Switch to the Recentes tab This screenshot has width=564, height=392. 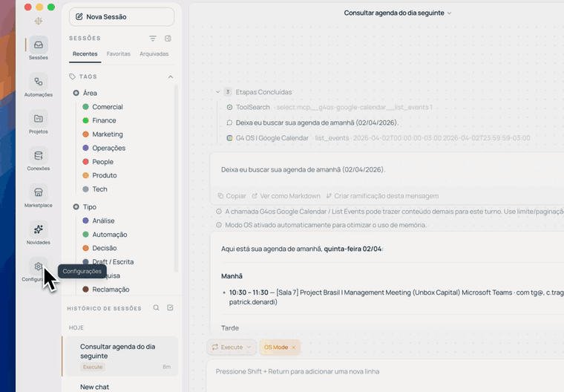[x=85, y=54]
